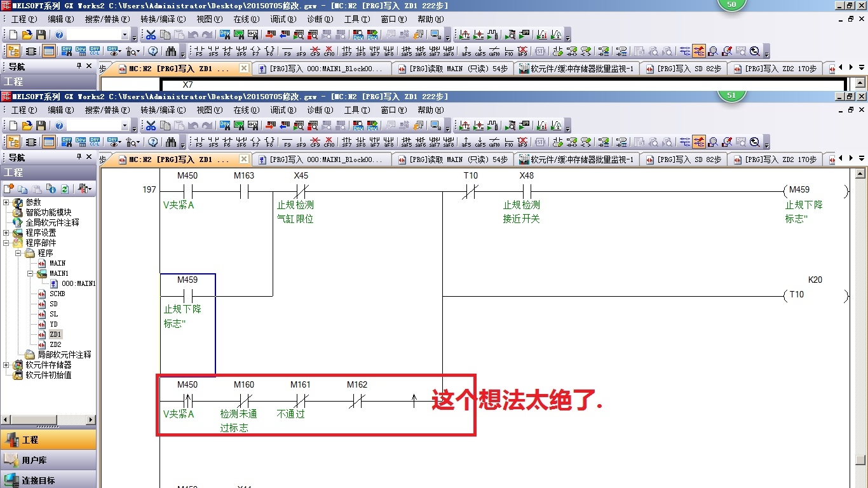Image resolution: width=868 pixels, height=488 pixels.
Task: Insert rising pulse contact sF7 in lower window
Action: tap(347, 142)
